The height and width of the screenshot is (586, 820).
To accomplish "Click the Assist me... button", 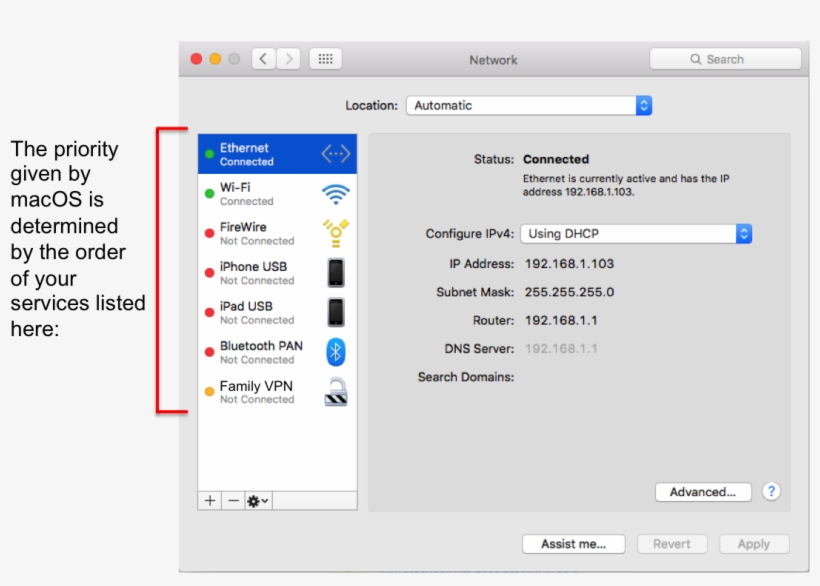I will tap(573, 544).
